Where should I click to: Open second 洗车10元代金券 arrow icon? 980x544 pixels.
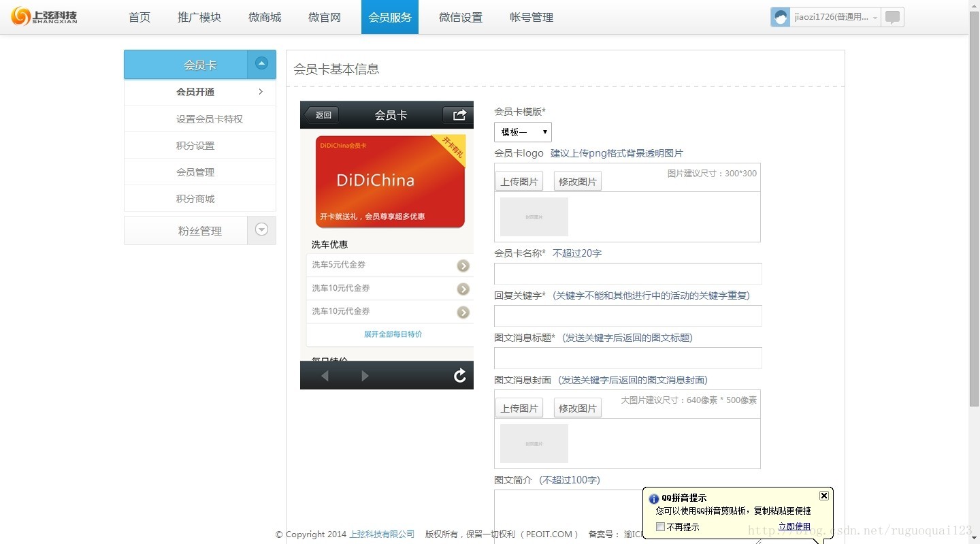pyautogui.click(x=463, y=312)
